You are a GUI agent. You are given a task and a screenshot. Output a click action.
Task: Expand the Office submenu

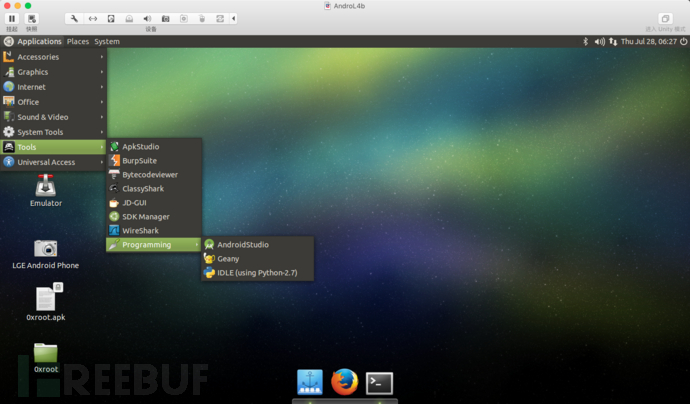53,102
